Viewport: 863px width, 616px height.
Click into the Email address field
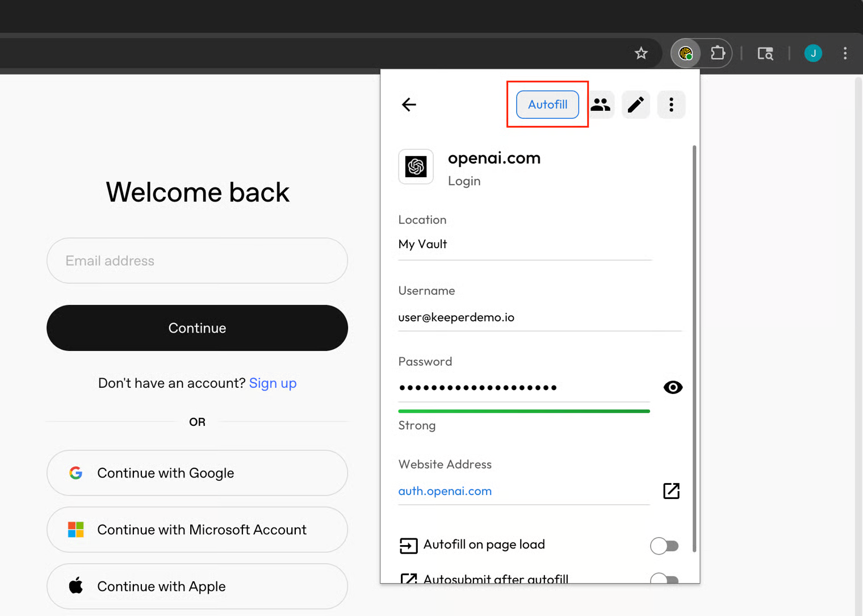tap(197, 261)
